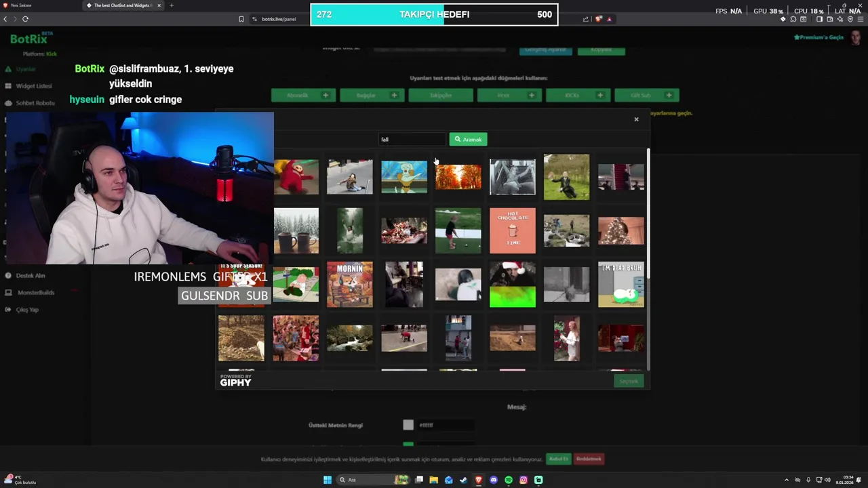Open the browser extensions puzzle icon
The width and height of the screenshot is (868, 488).
(x=793, y=19)
